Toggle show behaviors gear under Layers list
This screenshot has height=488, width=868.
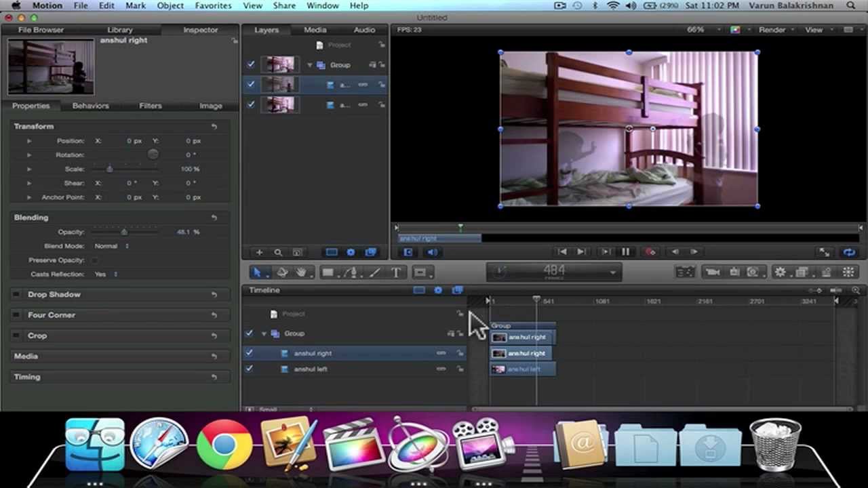(x=351, y=252)
